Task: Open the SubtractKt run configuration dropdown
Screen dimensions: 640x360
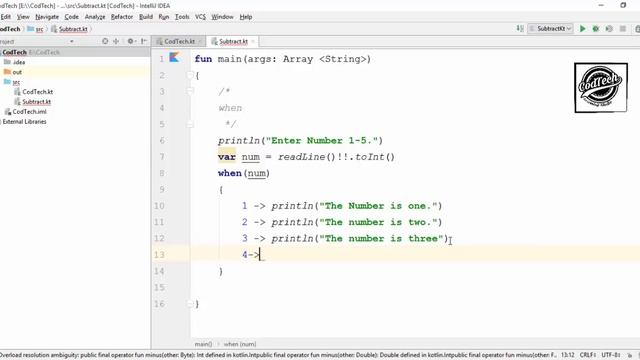Action: pyautogui.click(x=550, y=29)
